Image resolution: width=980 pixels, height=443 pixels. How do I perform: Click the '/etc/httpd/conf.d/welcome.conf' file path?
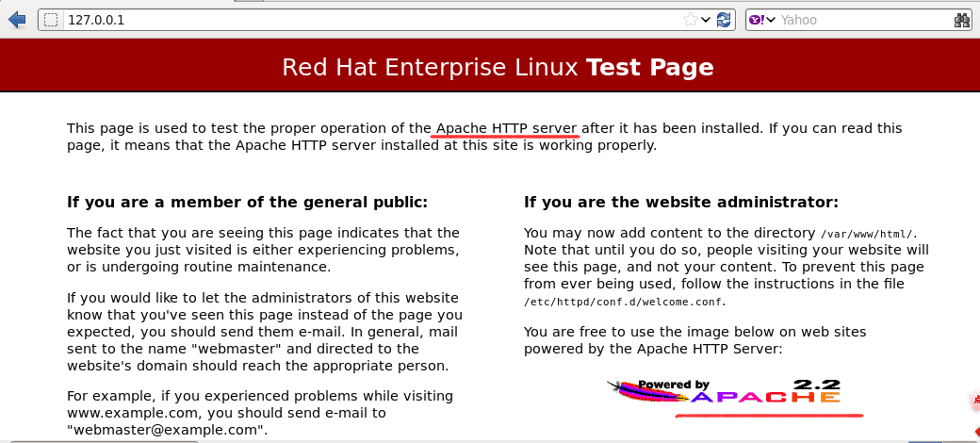tap(624, 302)
